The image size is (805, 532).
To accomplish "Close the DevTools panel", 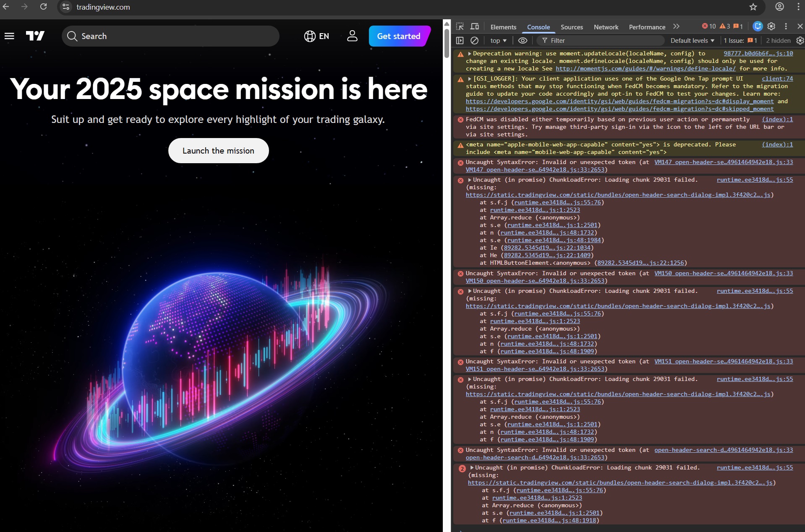I will pos(800,26).
